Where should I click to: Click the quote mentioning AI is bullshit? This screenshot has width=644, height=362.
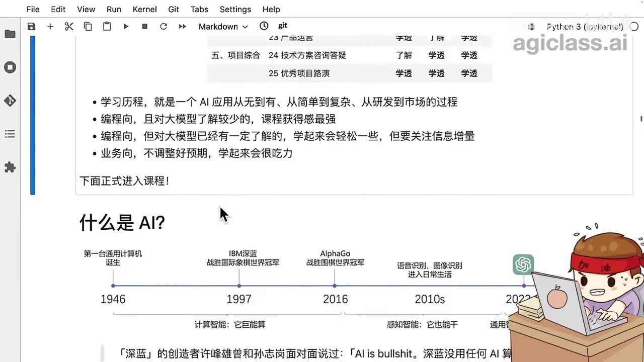[x=315, y=353]
